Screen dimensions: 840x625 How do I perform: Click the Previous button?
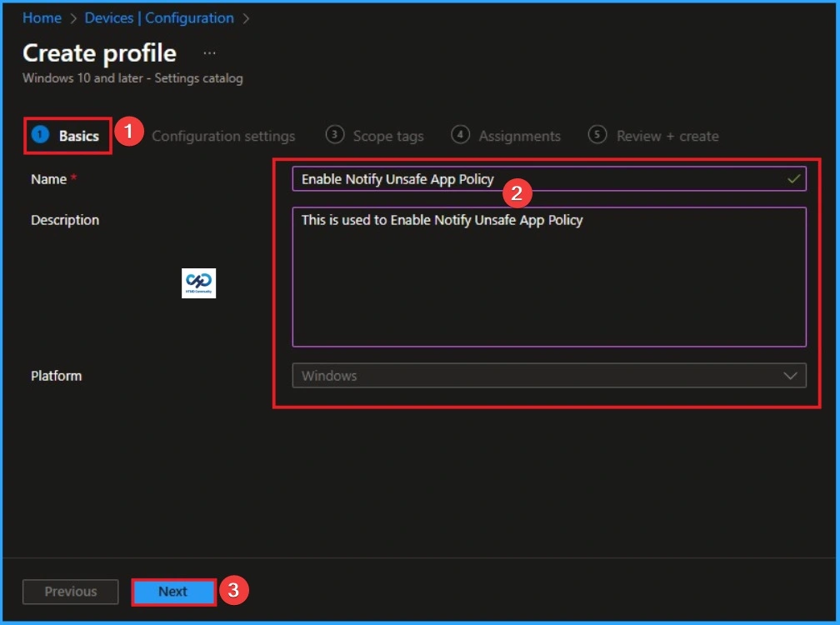[70, 592]
